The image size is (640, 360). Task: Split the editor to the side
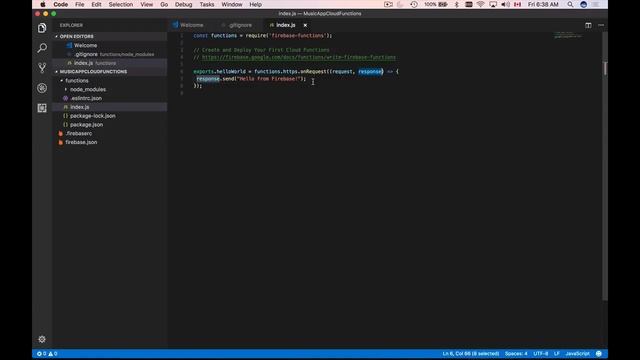[588, 25]
